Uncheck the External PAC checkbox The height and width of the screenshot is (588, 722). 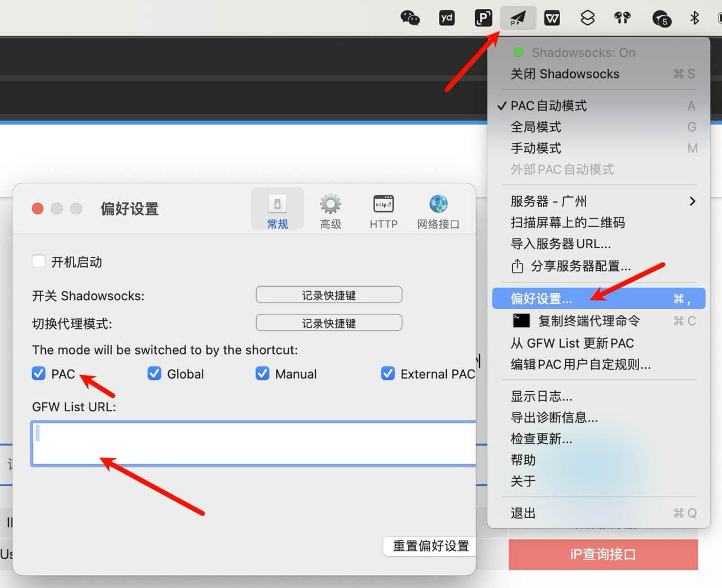388,374
